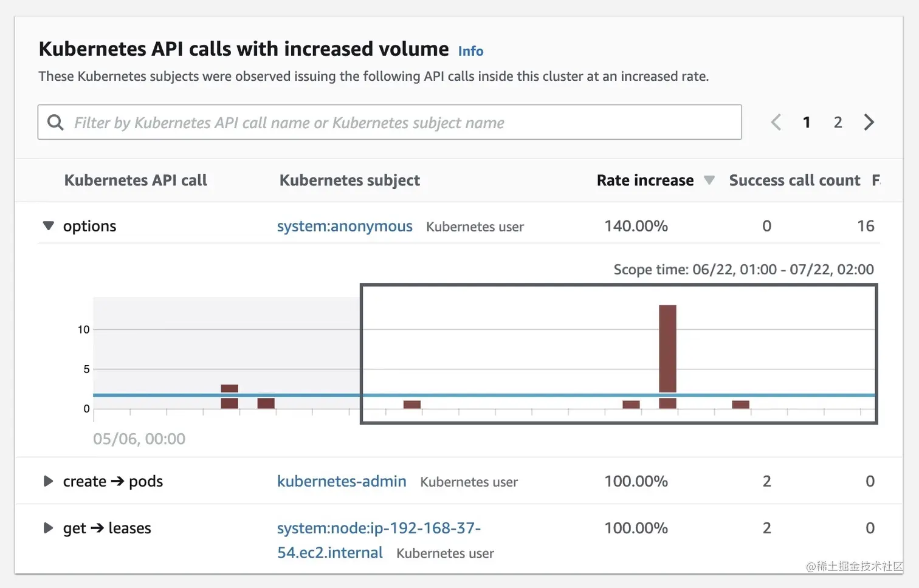Sort by Success call count column

[x=794, y=180]
